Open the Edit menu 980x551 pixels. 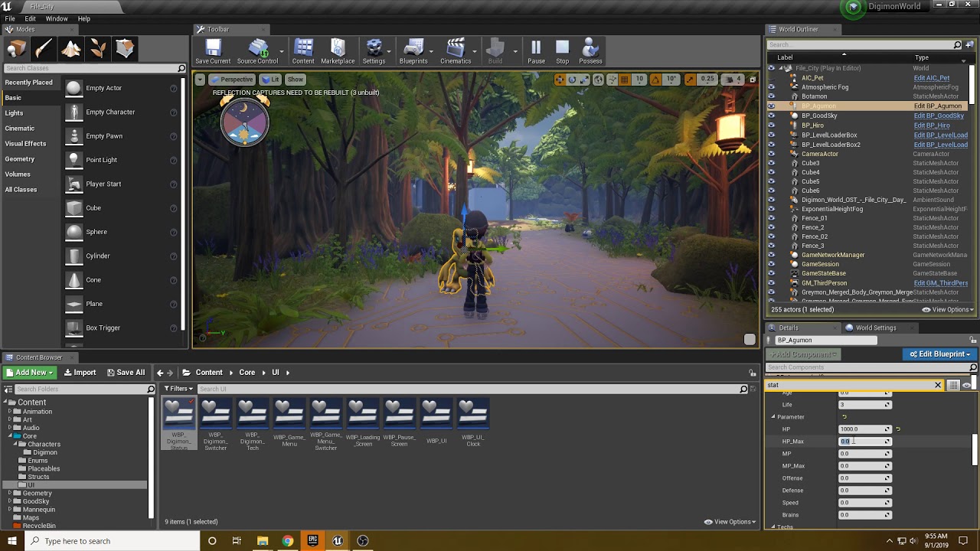31,18
